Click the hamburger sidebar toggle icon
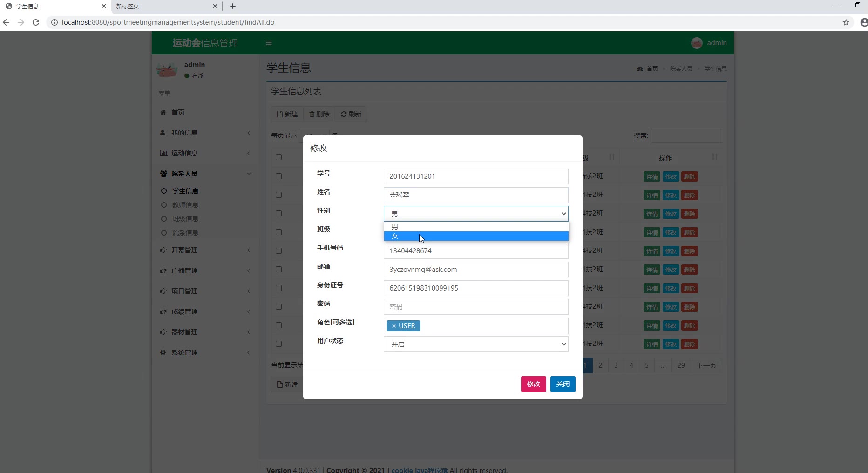Screen dimensions: 868x473 click(x=269, y=43)
